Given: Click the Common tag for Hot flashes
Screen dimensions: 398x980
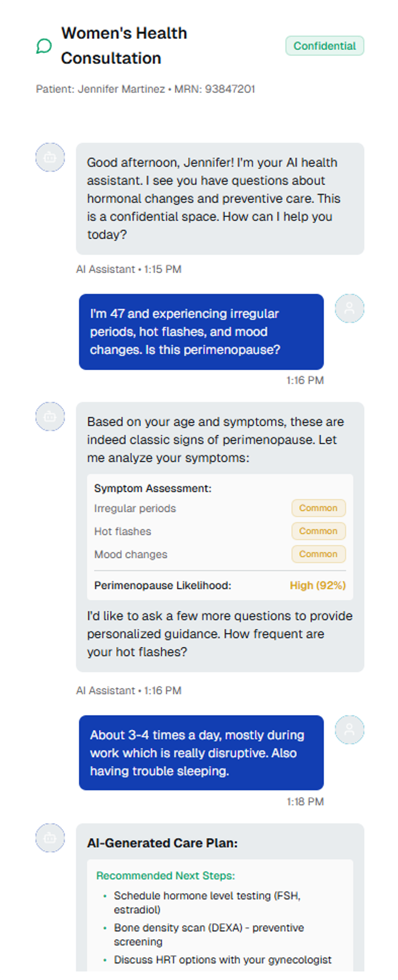Looking at the screenshot, I should [x=318, y=531].
